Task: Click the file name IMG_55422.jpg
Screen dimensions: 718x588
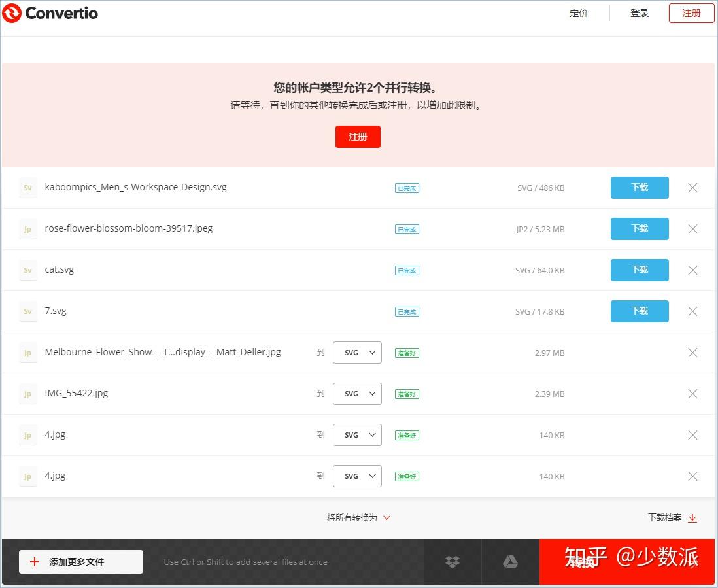Action: coord(77,393)
